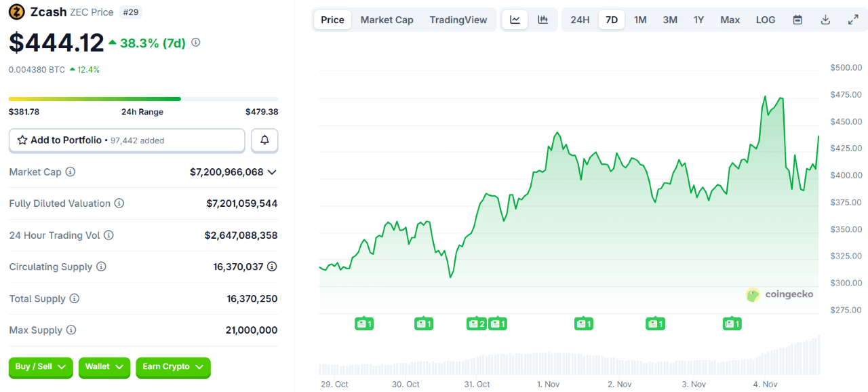Open the Wallet dropdown
This screenshot has height=392, width=868.
click(x=104, y=368)
